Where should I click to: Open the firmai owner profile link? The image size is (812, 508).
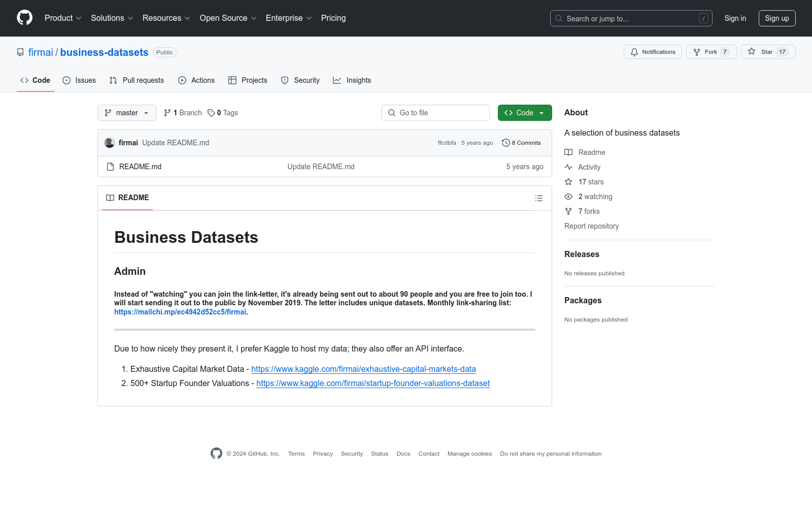[41, 52]
